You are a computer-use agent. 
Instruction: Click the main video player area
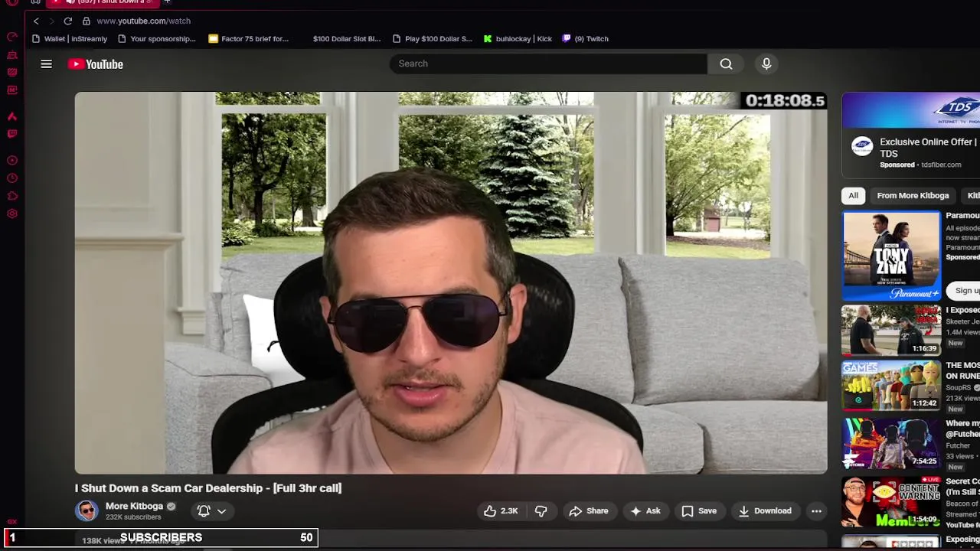point(451,283)
